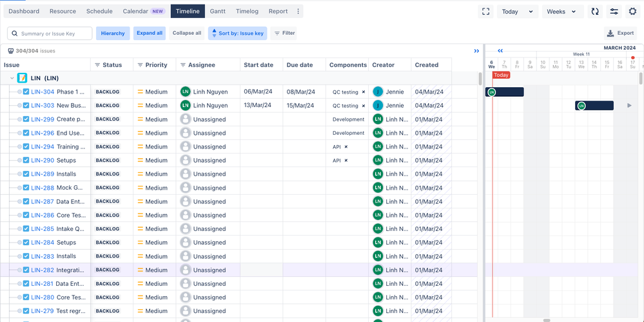Click the Summary or Issue Key search field
The height and width of the screenshot is (322, 644).
(x=50, y=34)
